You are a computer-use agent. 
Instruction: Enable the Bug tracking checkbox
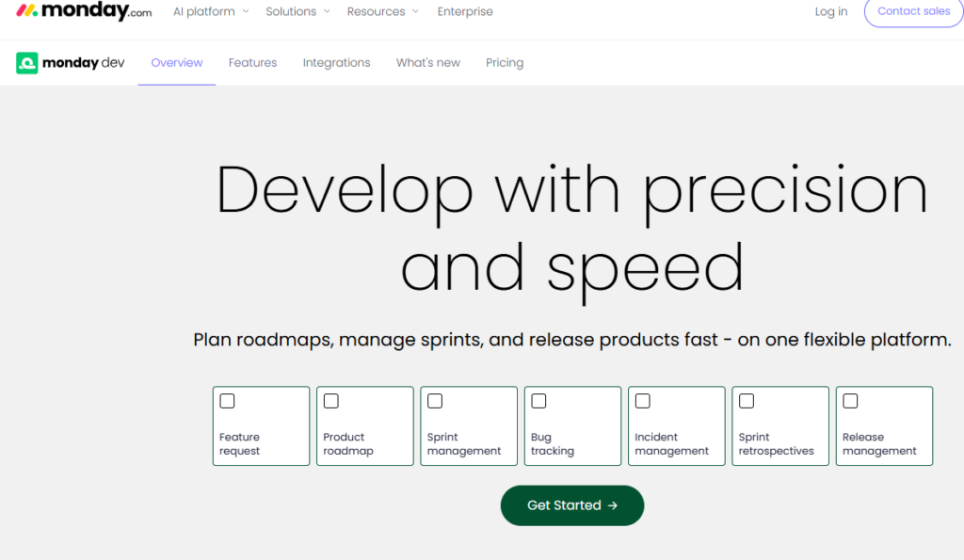click(x=538, y=401)
